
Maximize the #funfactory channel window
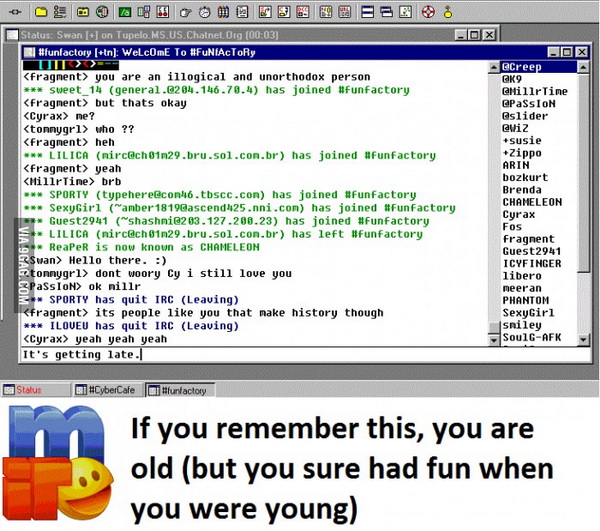coord(566,51)
